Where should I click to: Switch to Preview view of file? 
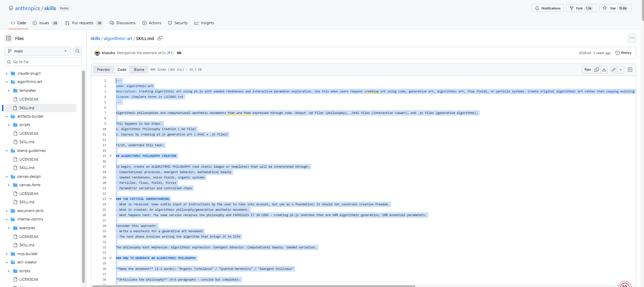click(x=104, y=70)
